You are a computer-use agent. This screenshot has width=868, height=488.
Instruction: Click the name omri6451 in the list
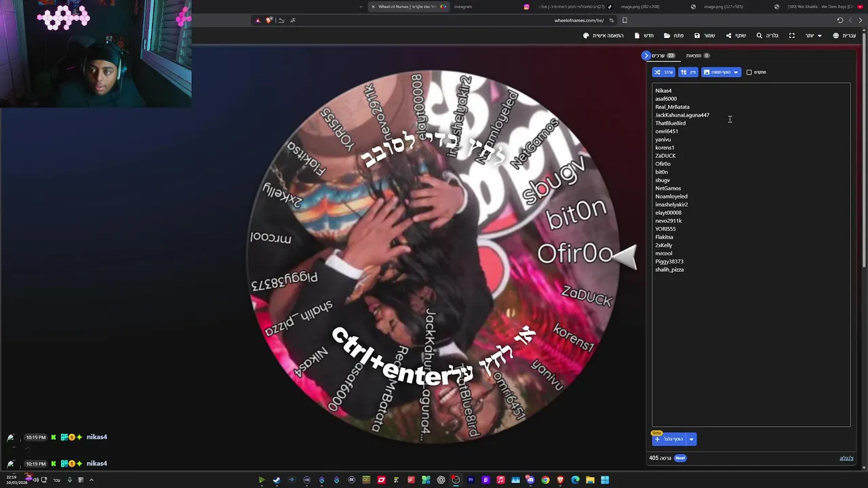(x=667, y=131)
